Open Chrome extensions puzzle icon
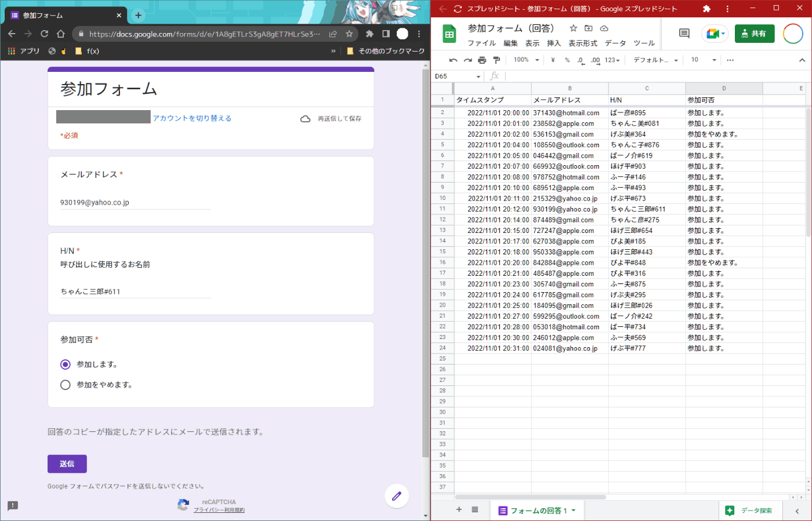The image size is (812, 521). coord(369,34)
